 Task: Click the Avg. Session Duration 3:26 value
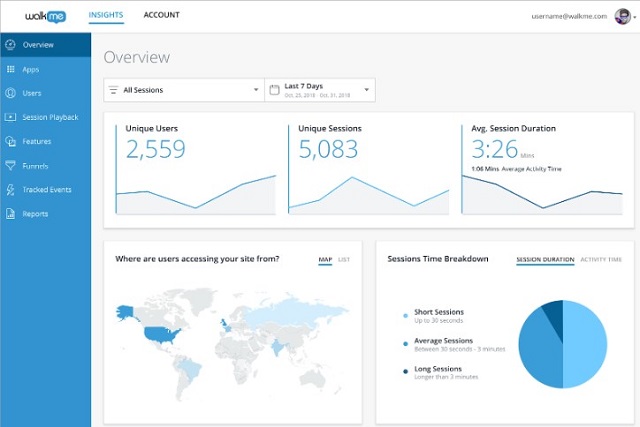pos(495,149)
